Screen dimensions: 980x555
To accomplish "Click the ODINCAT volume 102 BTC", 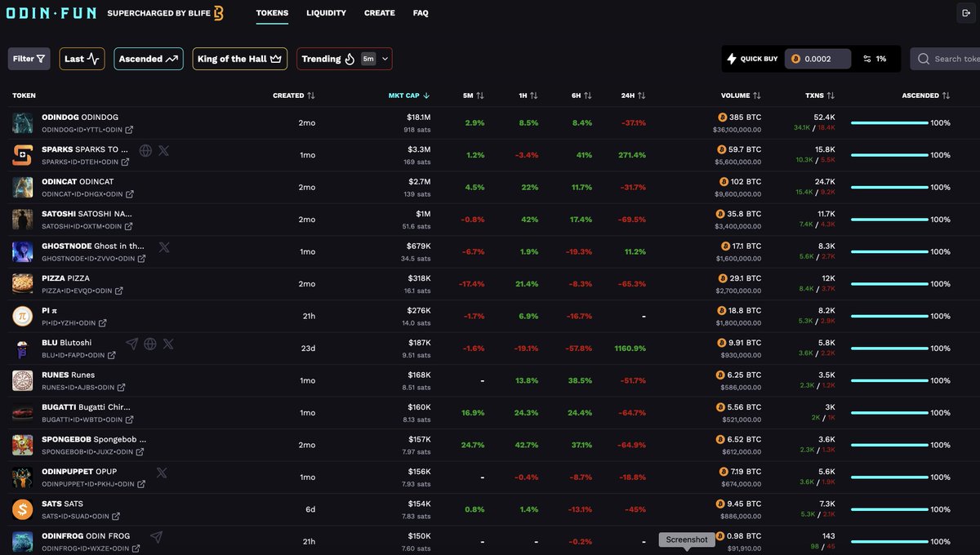I will pyautogui.click(x=739, y=182).
